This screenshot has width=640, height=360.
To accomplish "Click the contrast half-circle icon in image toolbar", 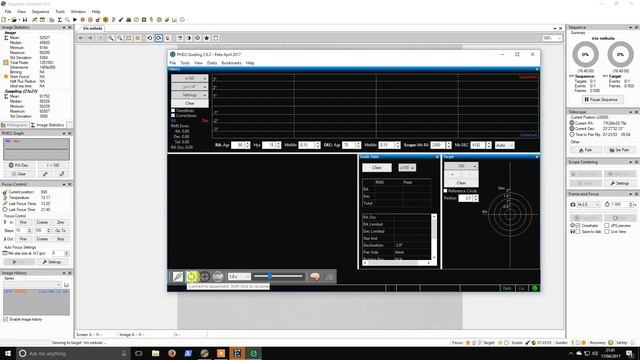I will (189, 38).
